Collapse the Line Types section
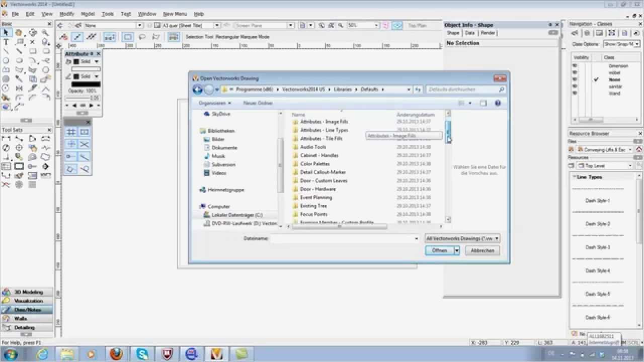 [x=574, y=177]
